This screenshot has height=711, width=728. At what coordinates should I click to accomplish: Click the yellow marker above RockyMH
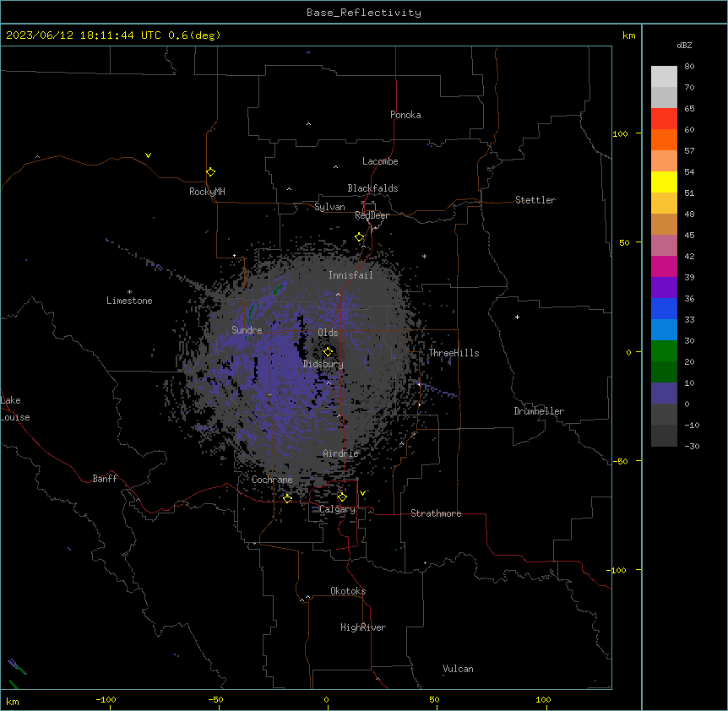[x=211, y=171]
